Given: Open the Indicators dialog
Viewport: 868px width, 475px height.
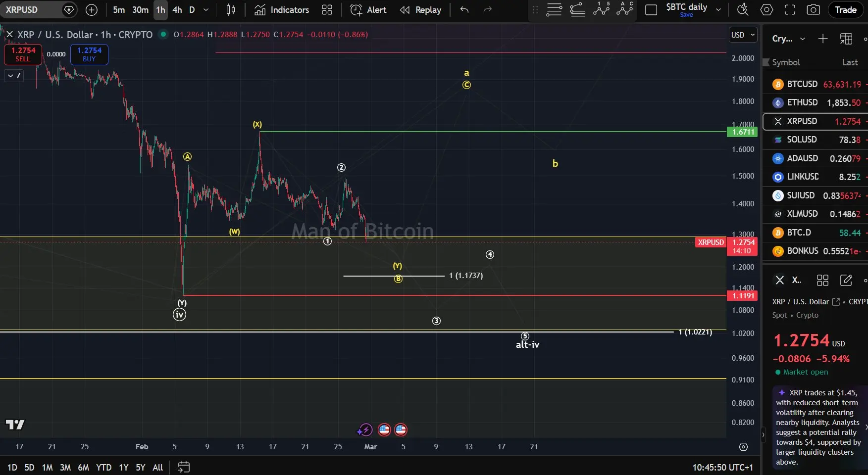Looking at the screenshot, I should 282,10.
